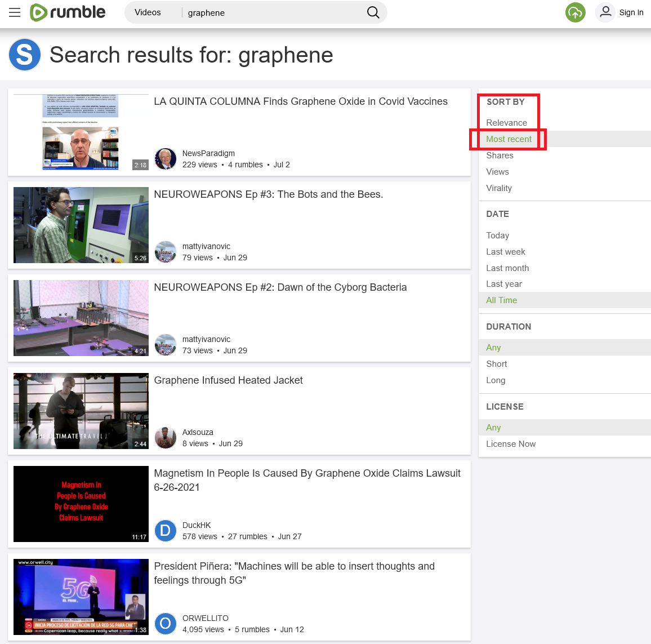
Task: Open ORWELLITO channel name
Action: [x=206, y=619]
